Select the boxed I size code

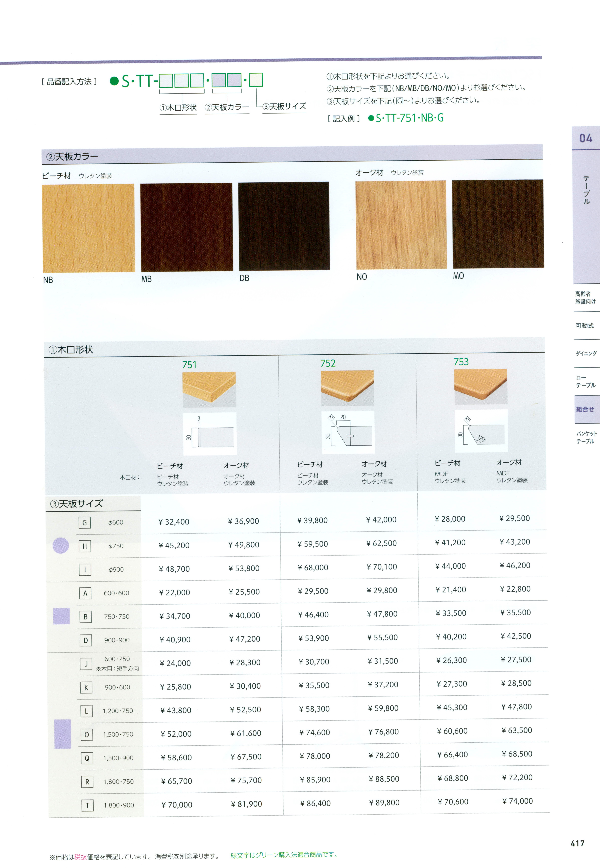coord(85,570)
